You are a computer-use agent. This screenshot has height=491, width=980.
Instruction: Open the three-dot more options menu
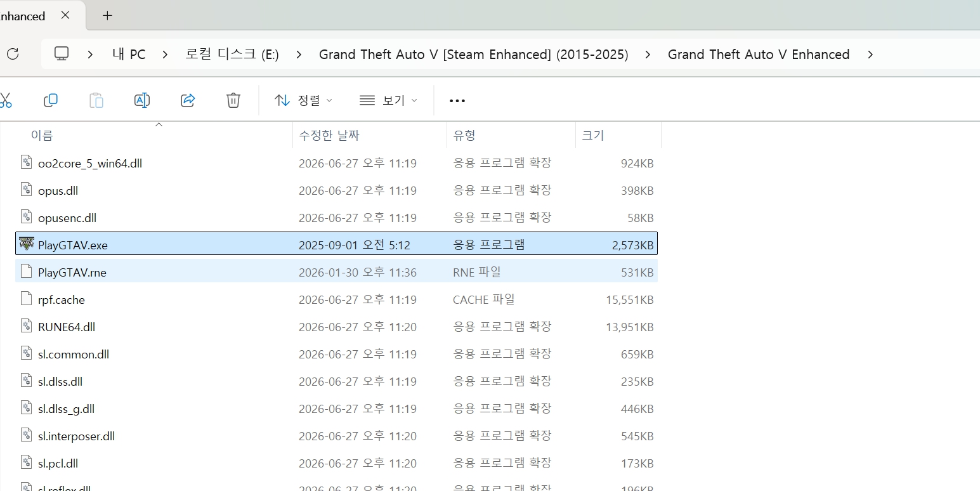coord(457,100)
